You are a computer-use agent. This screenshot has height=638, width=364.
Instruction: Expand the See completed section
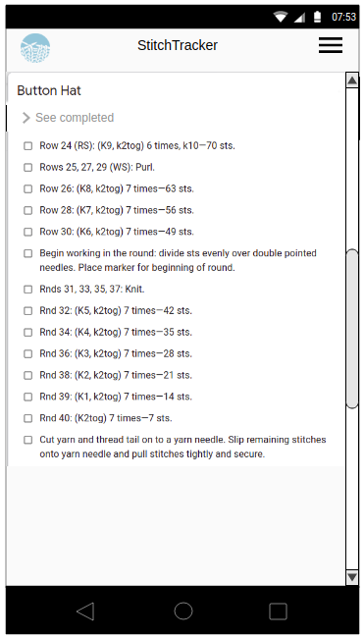[68, 118]
